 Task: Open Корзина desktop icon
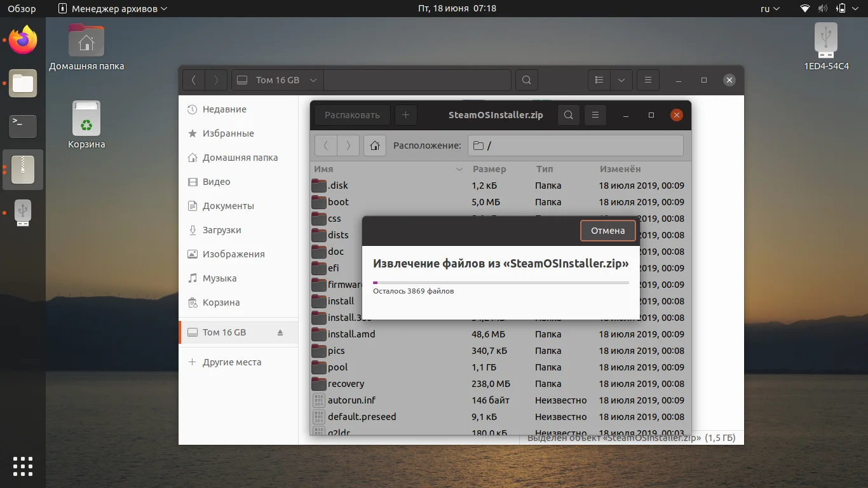pos(86,125)
